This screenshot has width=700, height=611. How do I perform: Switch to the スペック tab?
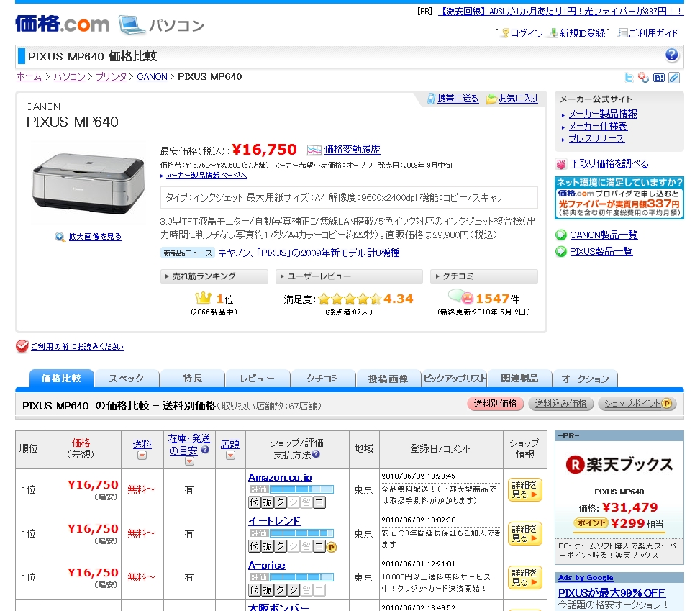(127, 379)
